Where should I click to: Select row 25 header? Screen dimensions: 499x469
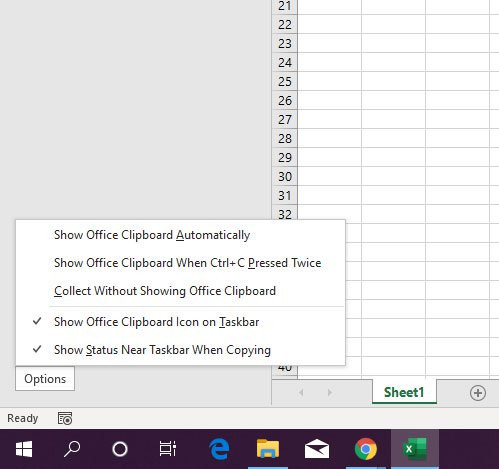[285, 81]
